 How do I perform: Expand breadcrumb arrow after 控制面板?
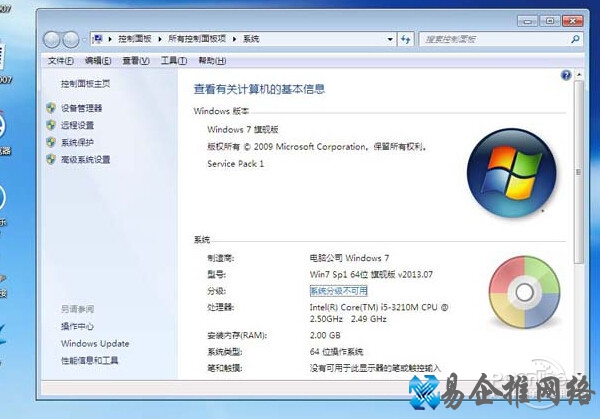click(x=160, y=39)
